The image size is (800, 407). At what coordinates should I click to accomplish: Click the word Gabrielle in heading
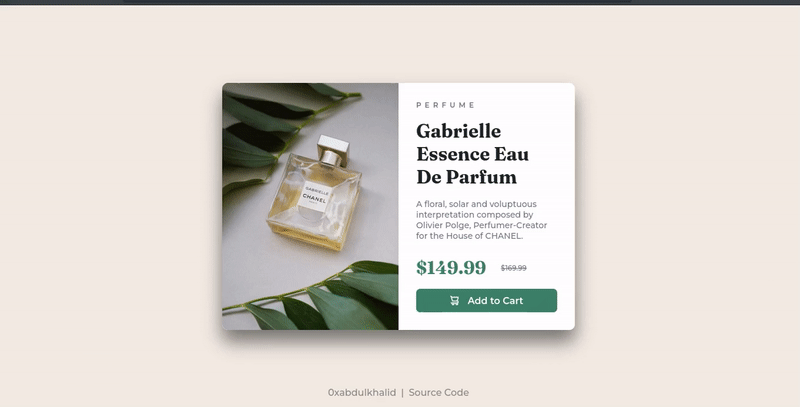(x=459, y=132)
